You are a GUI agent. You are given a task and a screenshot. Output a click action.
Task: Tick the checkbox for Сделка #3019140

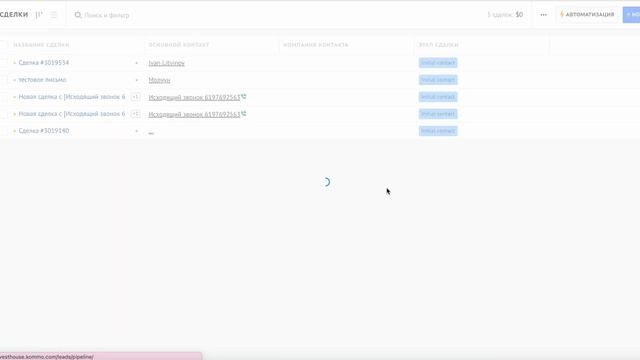[4, 131]
